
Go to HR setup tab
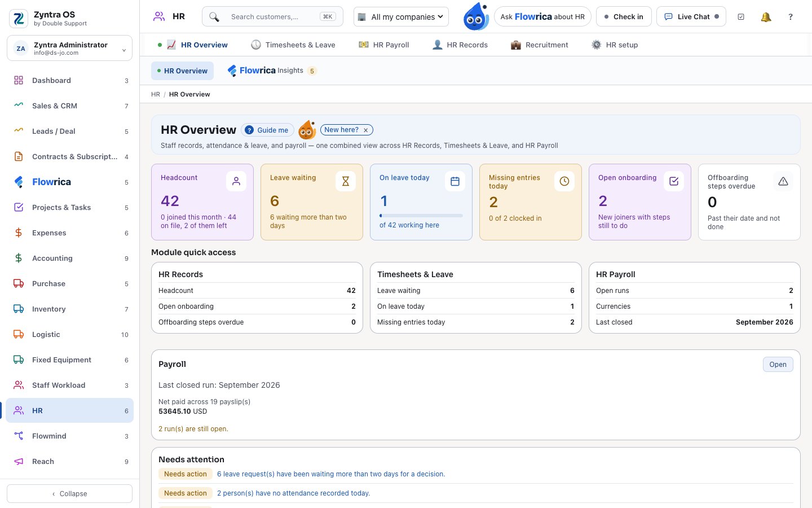pos(615,45)
